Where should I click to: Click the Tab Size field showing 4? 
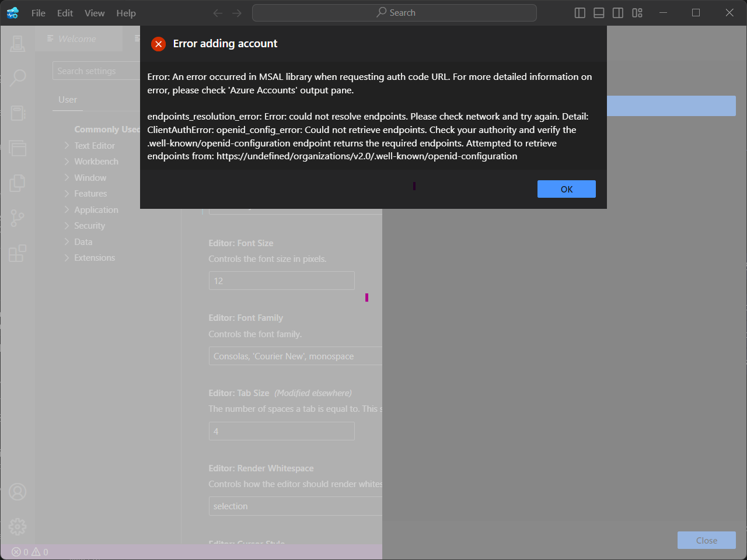(282, 431)
